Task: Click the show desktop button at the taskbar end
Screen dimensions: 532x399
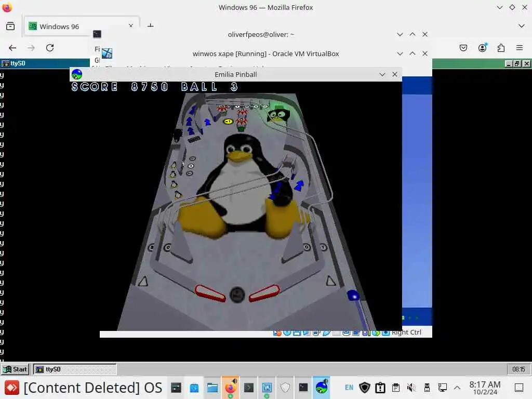Action: point(519,388)
